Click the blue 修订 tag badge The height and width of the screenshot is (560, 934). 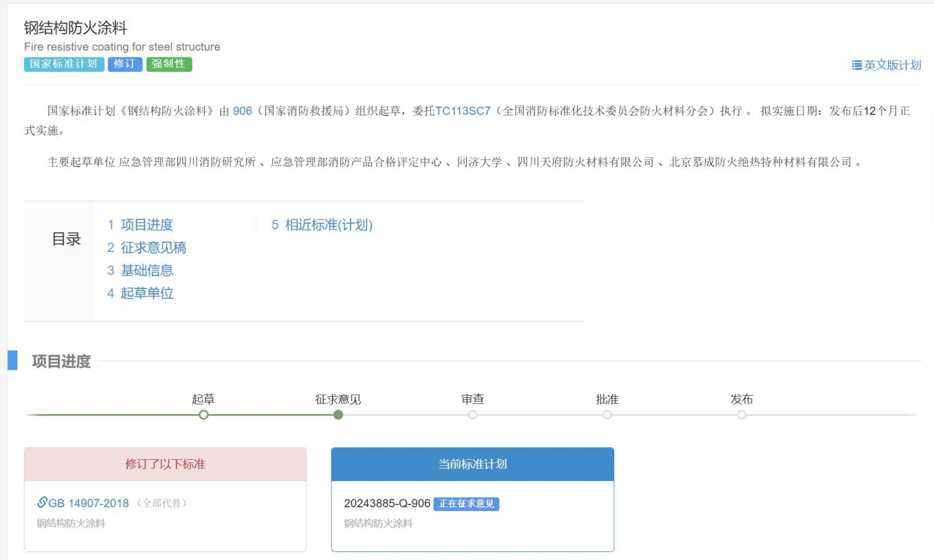(125, 64)
